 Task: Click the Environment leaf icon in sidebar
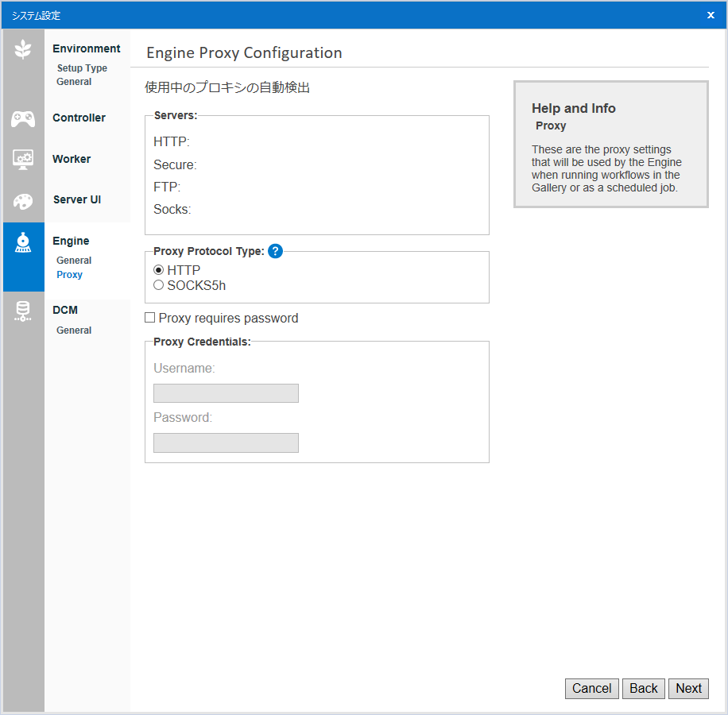23,50
